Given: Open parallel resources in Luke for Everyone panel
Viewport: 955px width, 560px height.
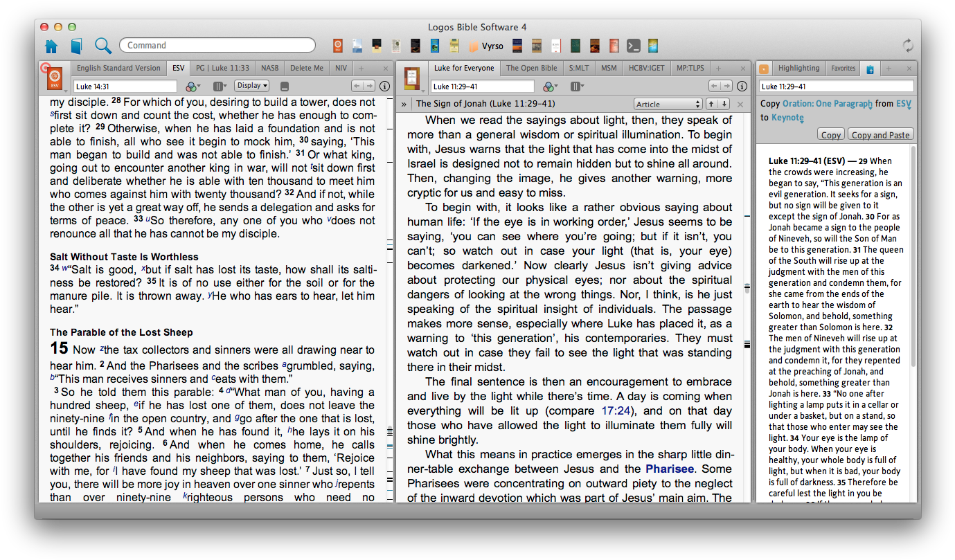Looking at the screenshot, I should (577, 87).
